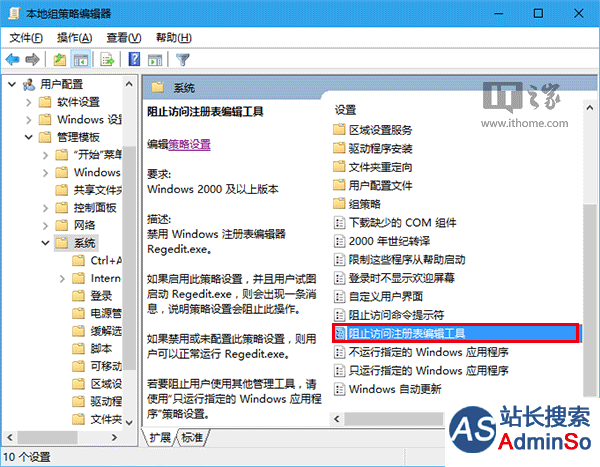
Task: Click tree pane horizontal scroll-right arrow
Action: pos(114,437)
